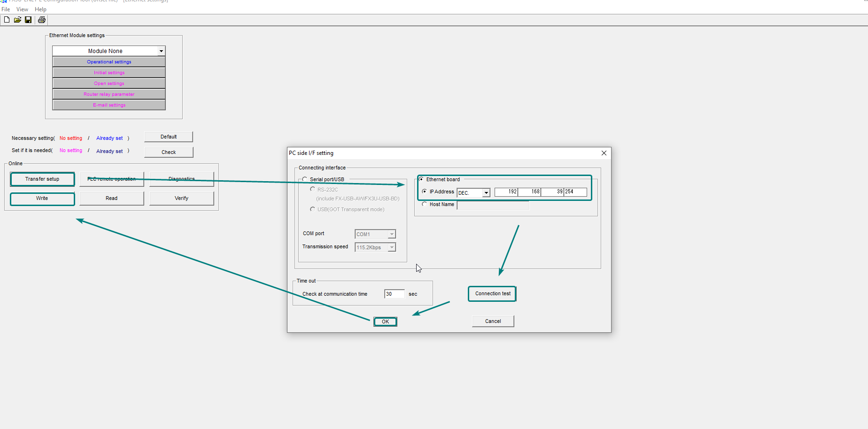The width and height of the screenshot is (868, 429).
Task: Select the IP Address radio button
Action: pyautogui.click(x=425, y=192)
